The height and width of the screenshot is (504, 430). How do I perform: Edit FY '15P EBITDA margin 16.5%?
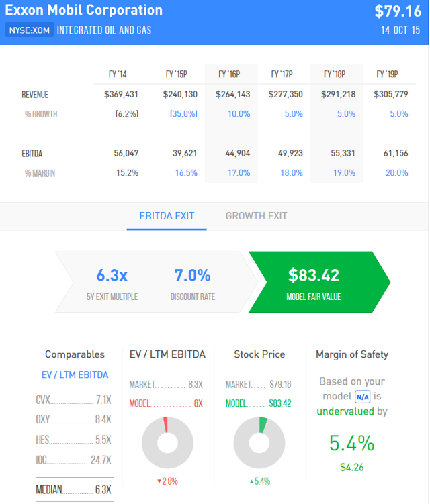click(x=186, y=173)
